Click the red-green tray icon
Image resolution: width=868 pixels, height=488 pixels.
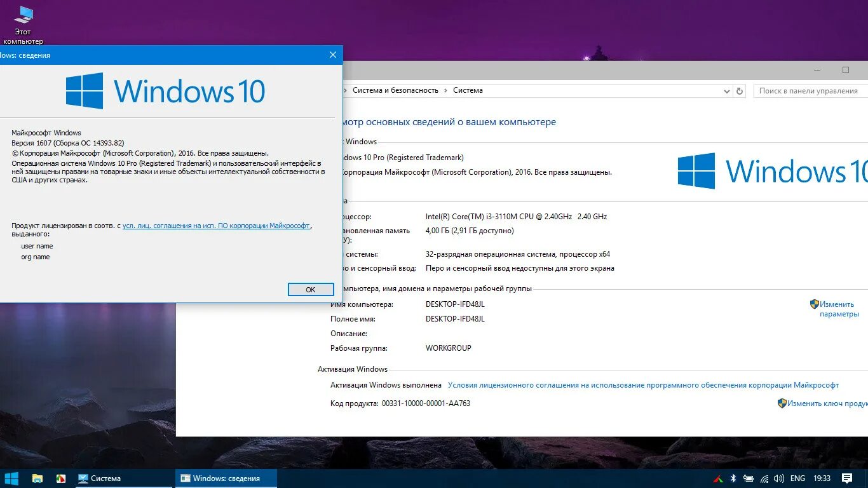718,478
